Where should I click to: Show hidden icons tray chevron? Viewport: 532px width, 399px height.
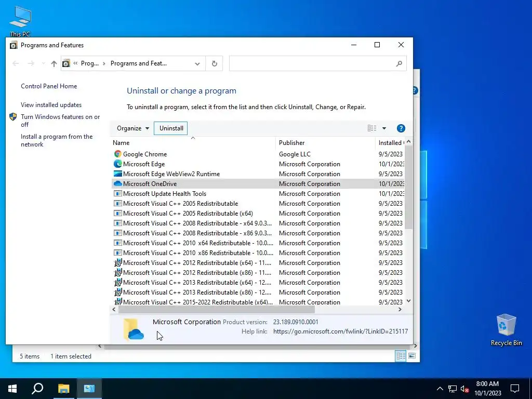(440, 389)
